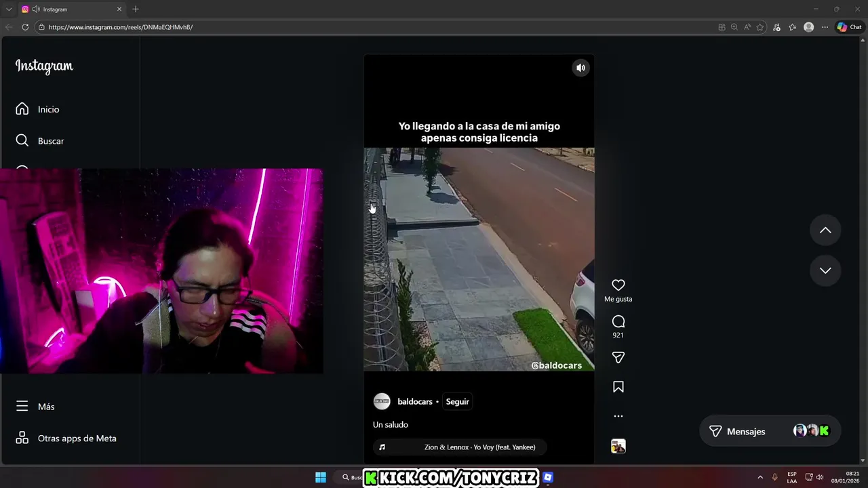Open browser profile avatar
Screen dimensions: 868x488
pyautogui.click(x=808, y=27)
